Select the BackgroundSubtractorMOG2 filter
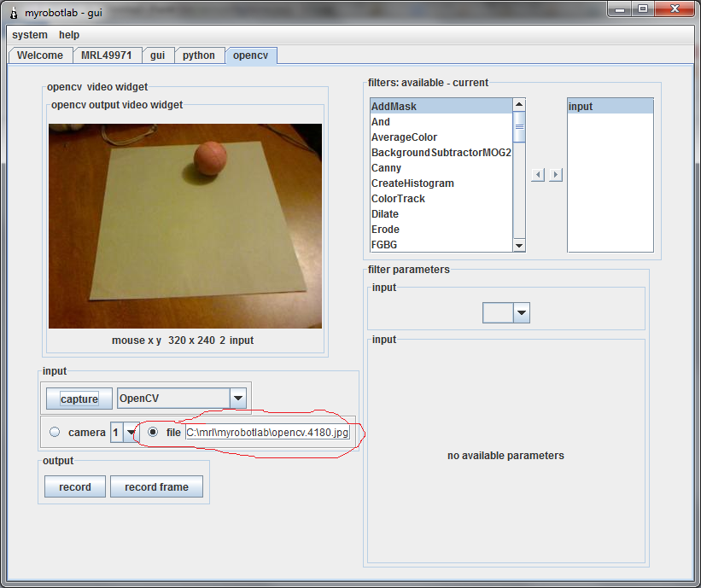The width and height of the screenshot is (701, 588). click(x=441, y=153)
